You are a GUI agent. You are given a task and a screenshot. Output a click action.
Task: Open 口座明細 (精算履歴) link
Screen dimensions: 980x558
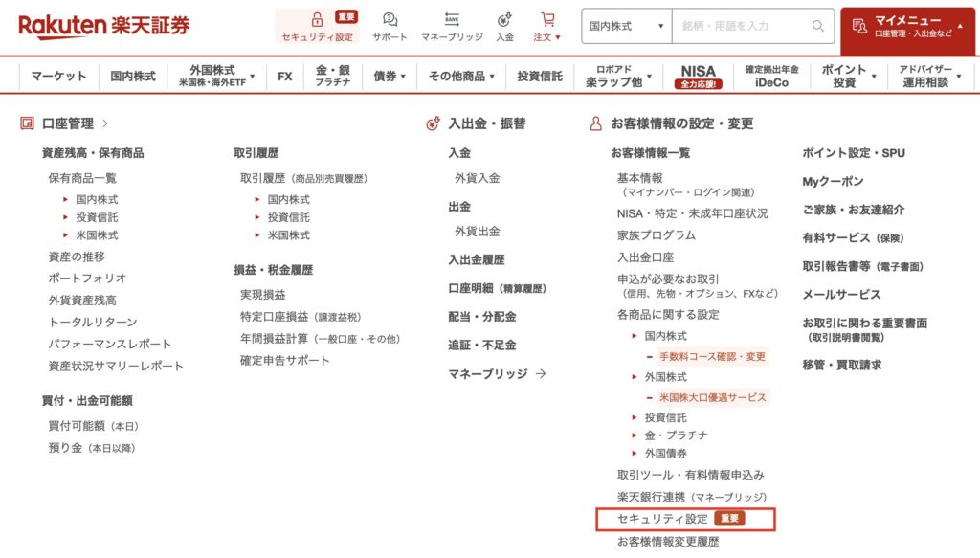coord(498,288)
